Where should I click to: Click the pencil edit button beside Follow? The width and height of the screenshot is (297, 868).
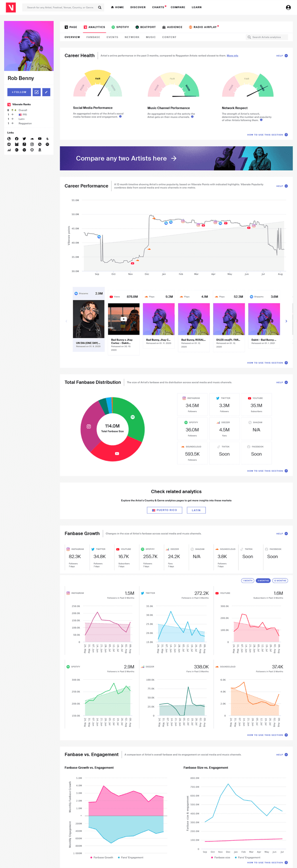tap(46, 92)
